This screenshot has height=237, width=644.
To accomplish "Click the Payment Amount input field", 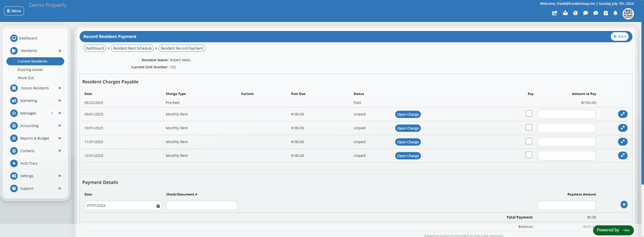I will (567, 205).
